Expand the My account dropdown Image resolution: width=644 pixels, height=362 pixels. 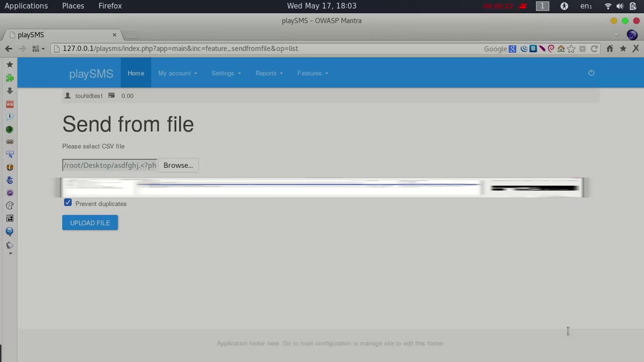tap(178, 73)
